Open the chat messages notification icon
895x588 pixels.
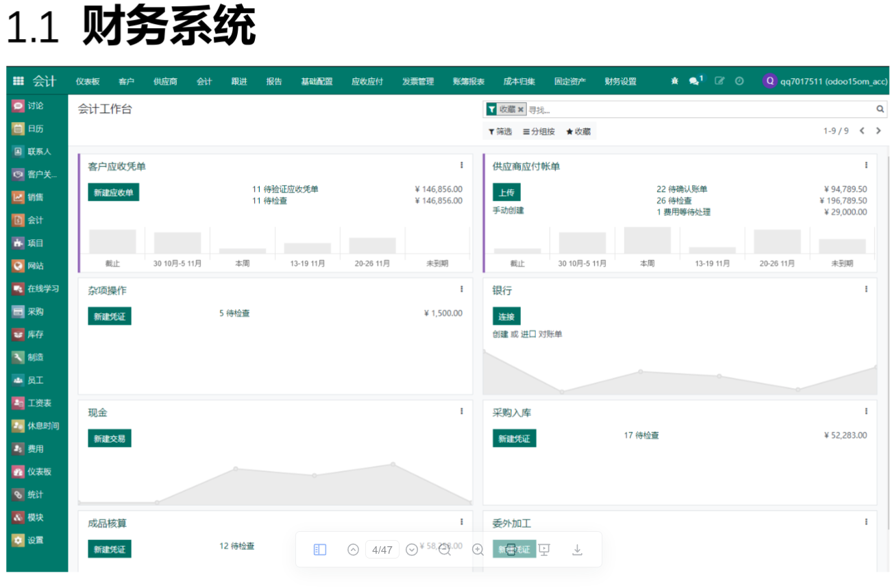(695, 81)
